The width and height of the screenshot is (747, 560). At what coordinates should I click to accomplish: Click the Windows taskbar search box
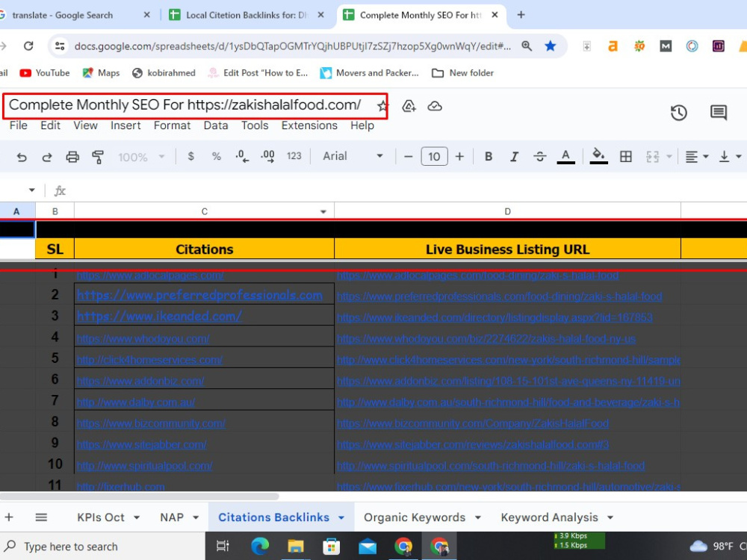click(102, 547)
